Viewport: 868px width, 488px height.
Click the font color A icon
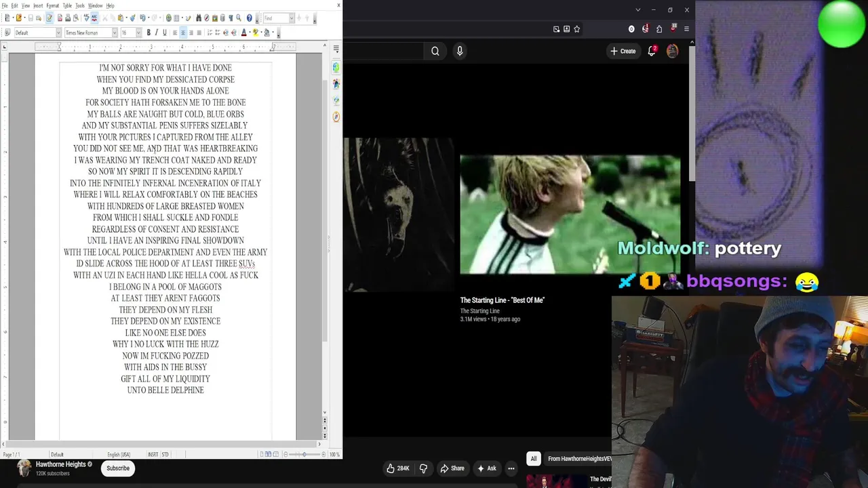pyautogui.click(x=244, y=33)
